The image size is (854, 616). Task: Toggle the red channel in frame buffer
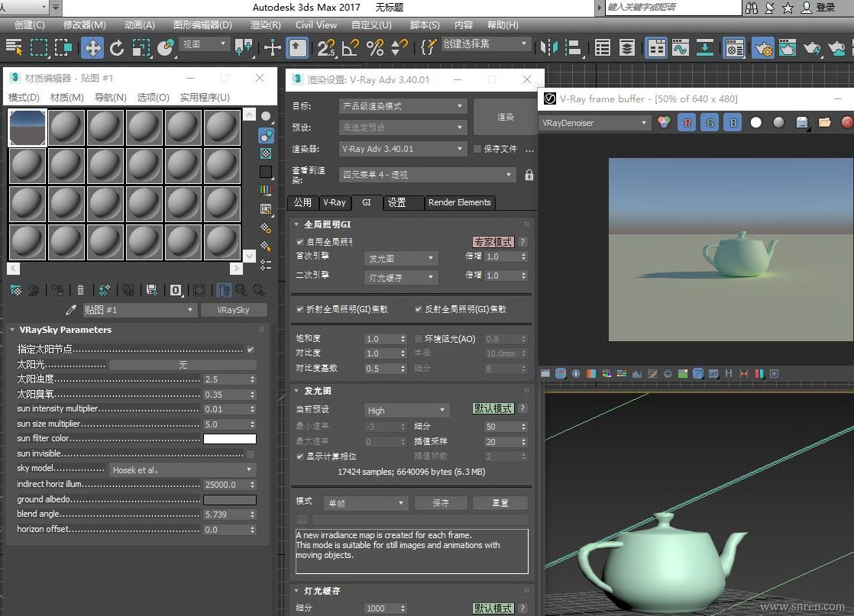687,122
